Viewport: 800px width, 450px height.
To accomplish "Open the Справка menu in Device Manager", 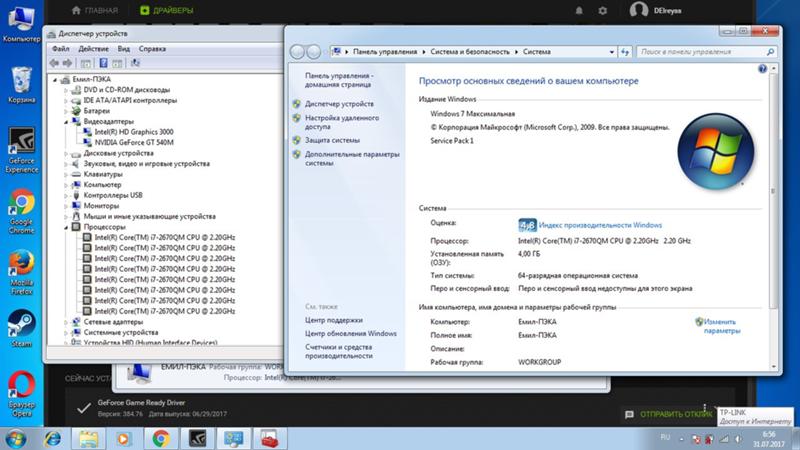I will (152, 49).
